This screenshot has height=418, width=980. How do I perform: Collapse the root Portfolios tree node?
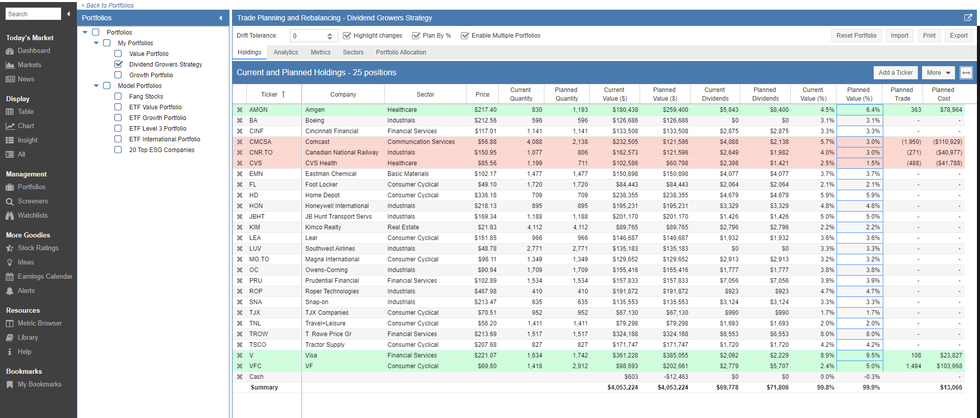click(85, 32)
